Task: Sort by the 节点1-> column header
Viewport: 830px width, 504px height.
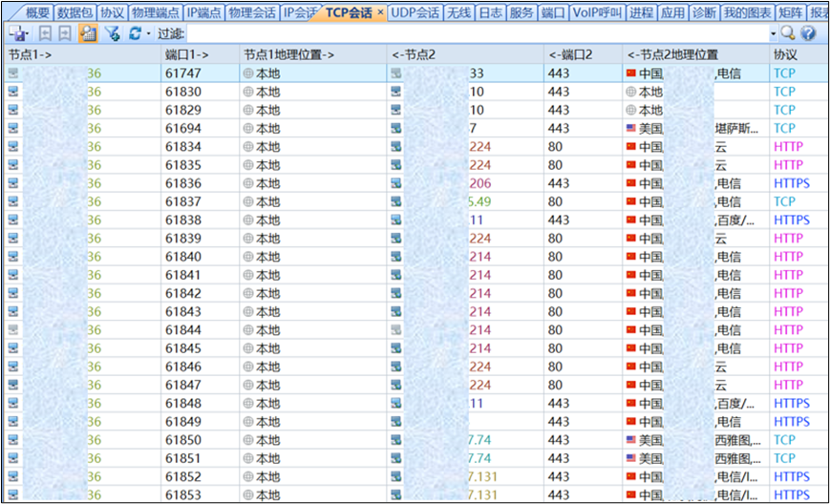Action: click(82, 54)
